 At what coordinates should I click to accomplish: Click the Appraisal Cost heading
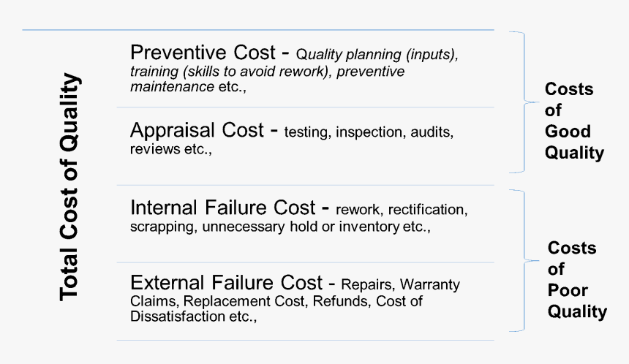click(x=197, y=130)
